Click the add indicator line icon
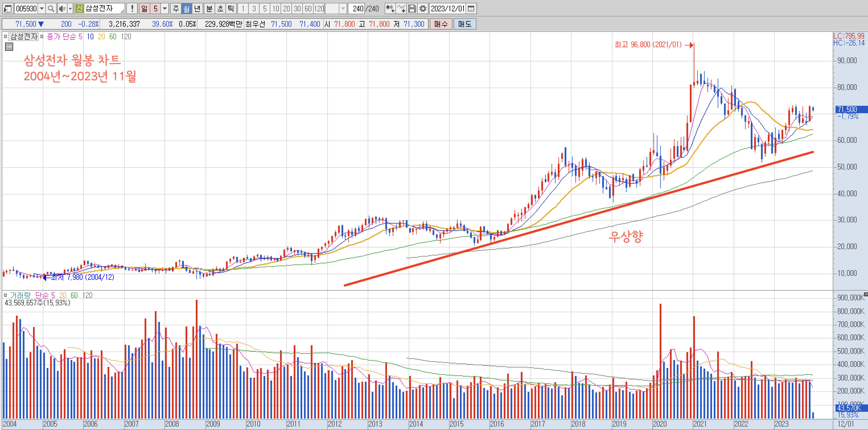The image size is (868, 430). (x=401, y=9)
